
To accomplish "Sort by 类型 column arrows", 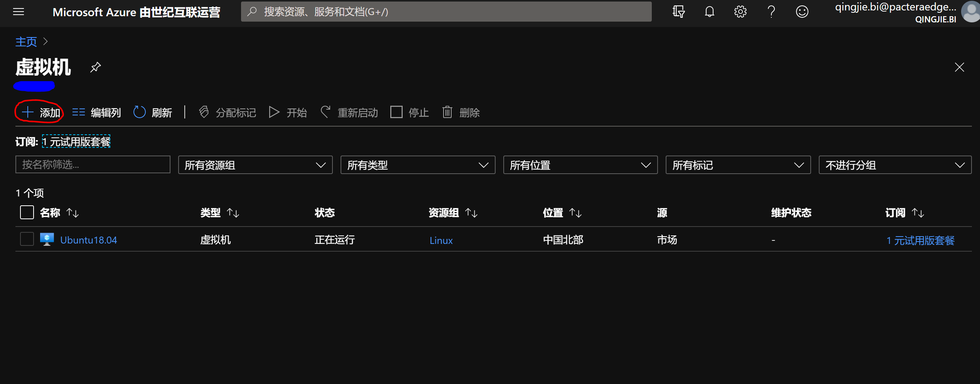I will coord(233,213).
